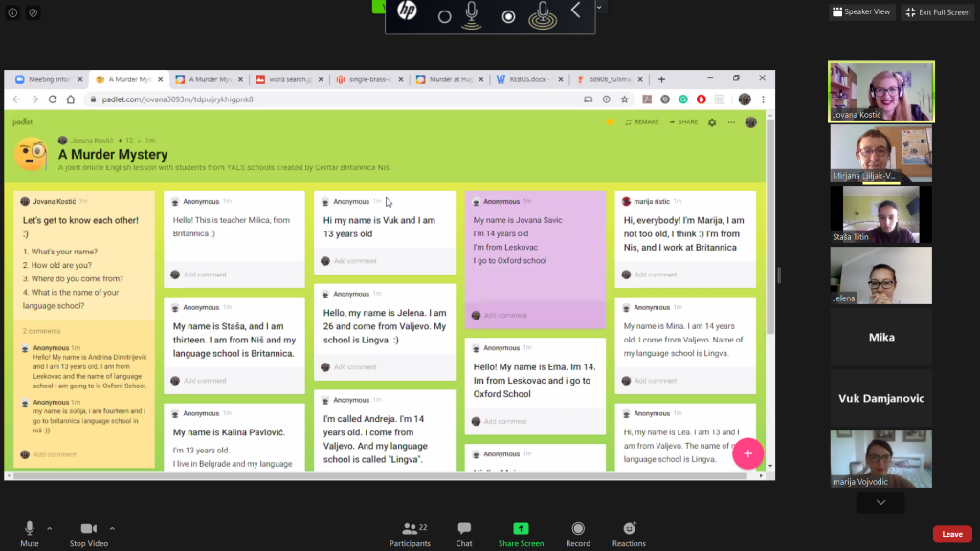Viewport: 980px width, 551px height.
Task: Reload the padlet page in the browser
Action: click(x=55, y=99)
